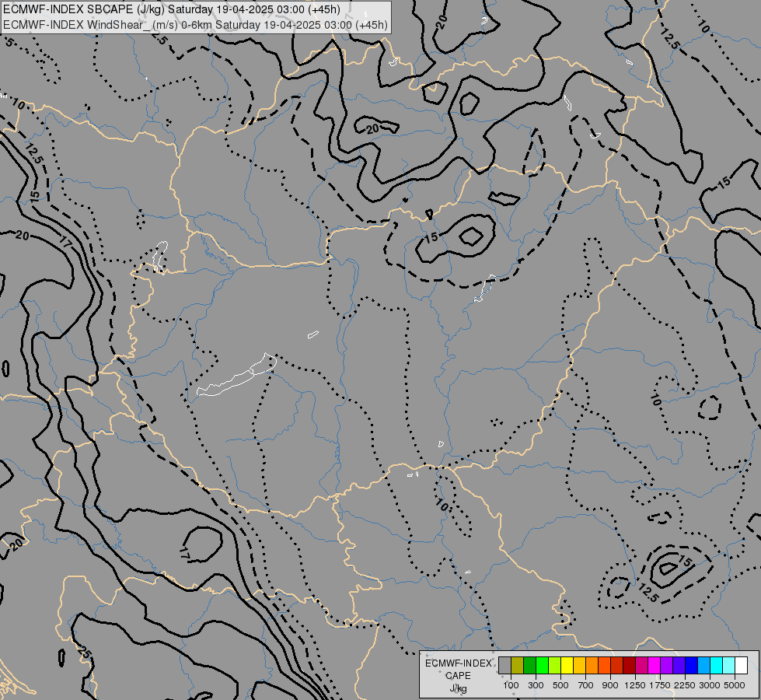Select the bright green legend swatch
Viewport: 761px width, 700px height.
[542, 666]
